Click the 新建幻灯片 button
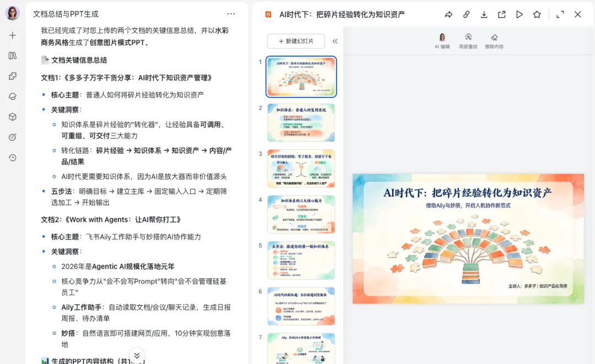The height and width of the screenshot is (364, 595). tap(296, 41)
